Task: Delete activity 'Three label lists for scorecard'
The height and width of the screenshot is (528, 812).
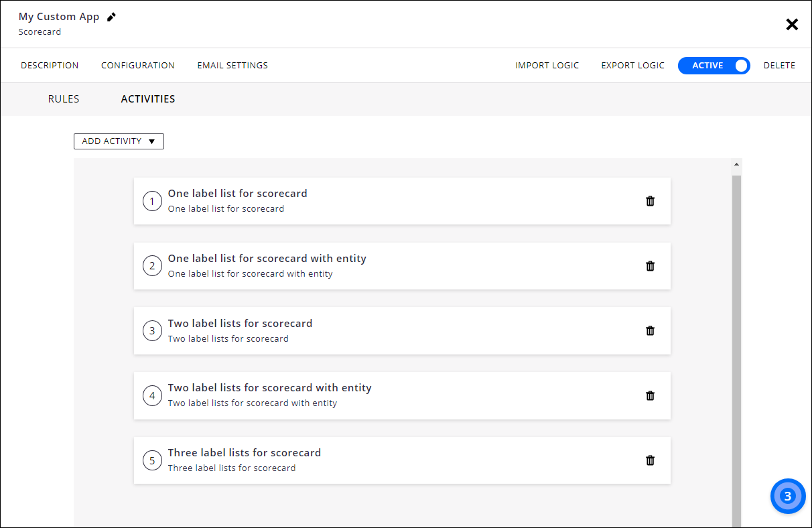Action: (x=650, y=460)
